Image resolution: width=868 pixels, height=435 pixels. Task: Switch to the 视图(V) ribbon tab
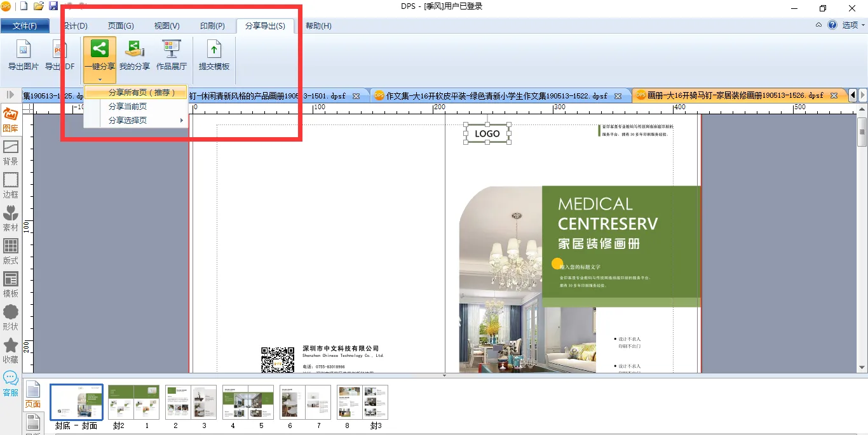[167, 26]
